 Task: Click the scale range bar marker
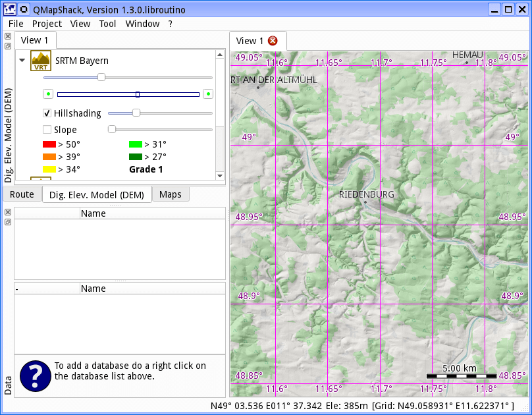138,94
